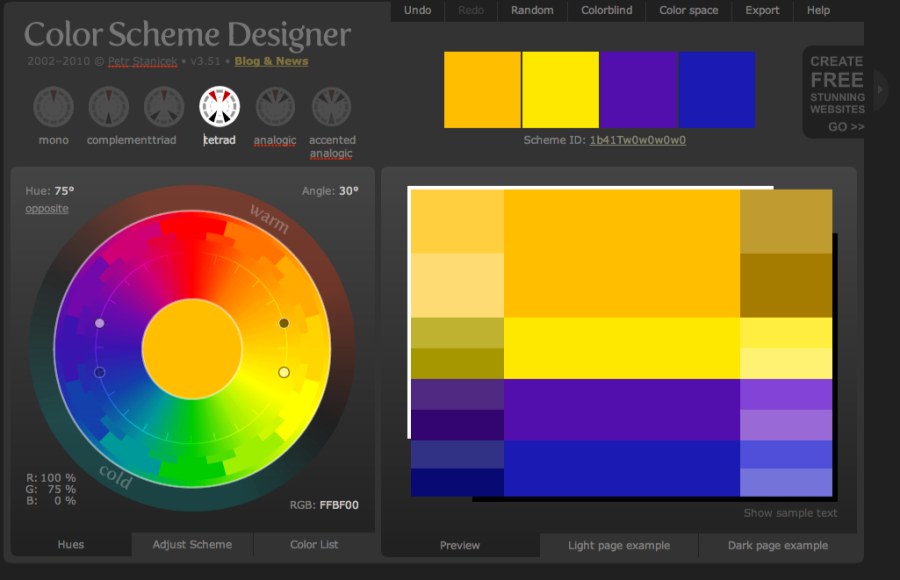
Task: Click Random in top menu
Action: pos(532,10)
